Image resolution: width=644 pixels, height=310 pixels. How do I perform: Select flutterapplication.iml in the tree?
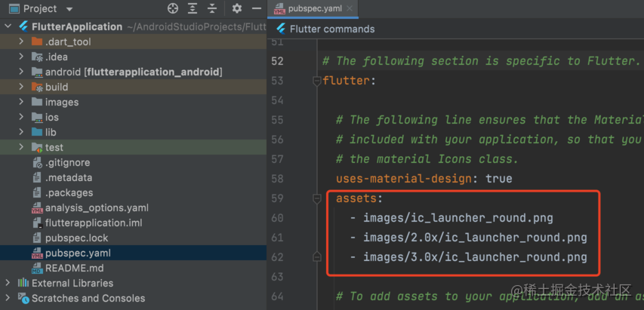coord(94,223)
